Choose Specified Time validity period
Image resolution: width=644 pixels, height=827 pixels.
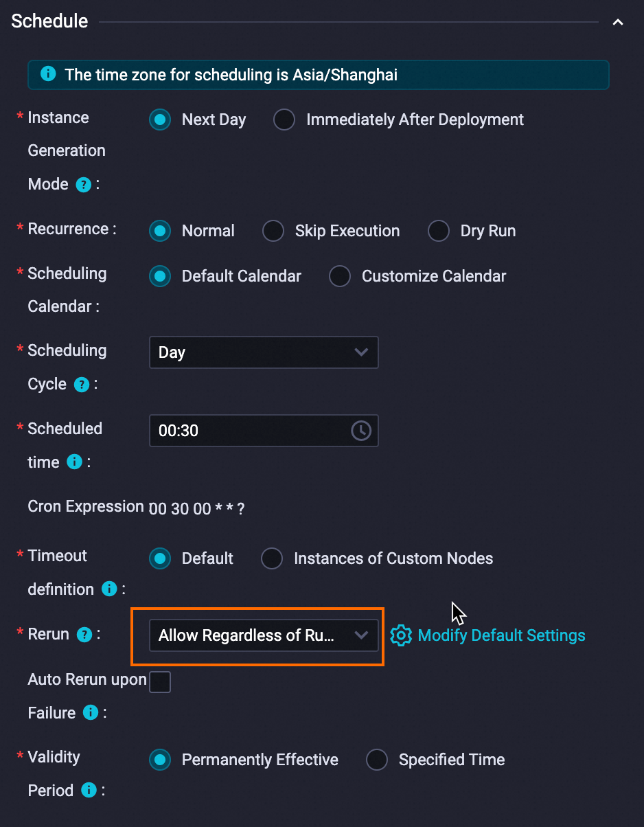click(377, 760)
